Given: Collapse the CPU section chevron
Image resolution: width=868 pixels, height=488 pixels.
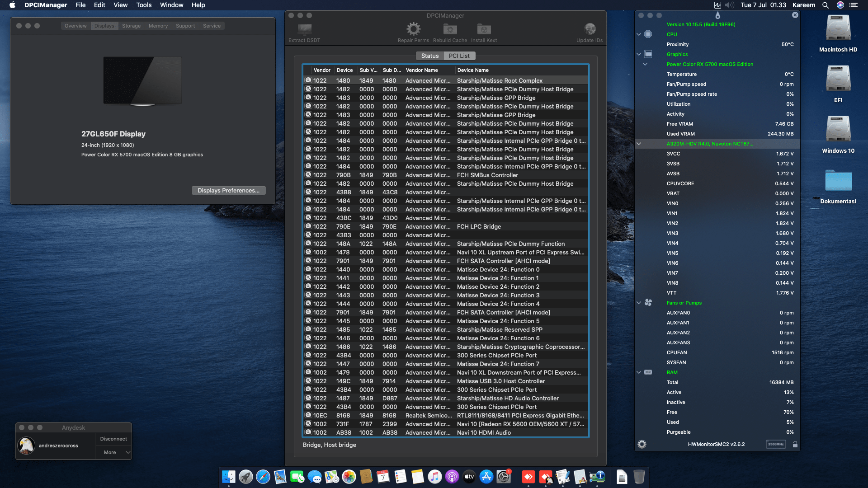Looking at the screenshot, I should point(639,34).
